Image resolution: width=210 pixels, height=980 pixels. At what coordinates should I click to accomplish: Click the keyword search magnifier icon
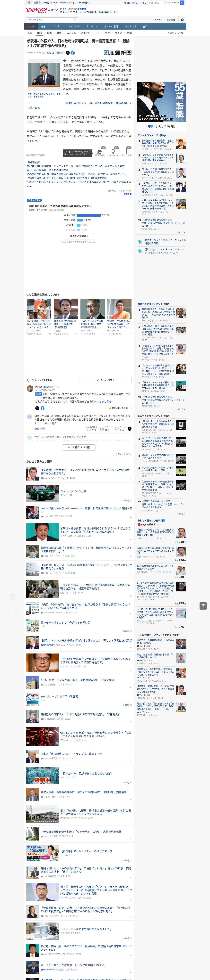(x=75, y=20)
